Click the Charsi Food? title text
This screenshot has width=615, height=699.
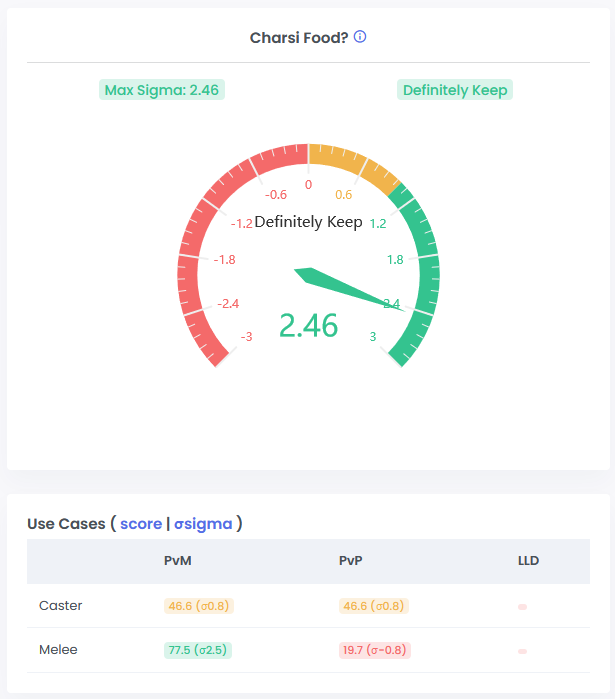pos(298,38)
